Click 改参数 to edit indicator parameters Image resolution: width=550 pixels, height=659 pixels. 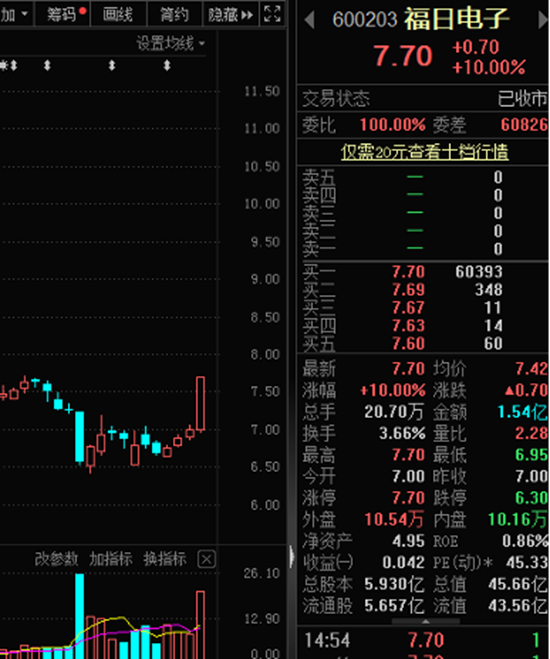coord(56,559)
